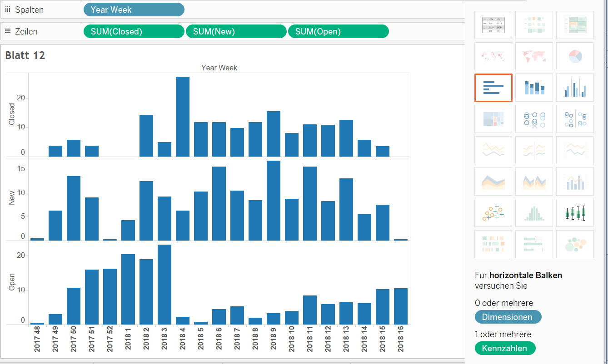Click the horizontal bars chart icon
Image resolution: width=608 pixels, height=364 pixels.
point(493,88)
